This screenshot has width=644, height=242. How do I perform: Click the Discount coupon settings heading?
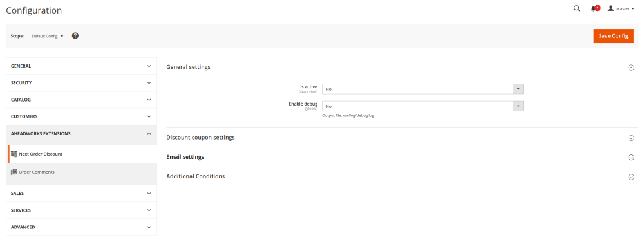pos(200,137)
